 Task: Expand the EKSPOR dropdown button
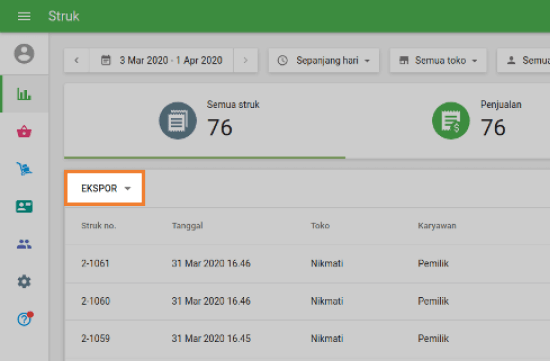(105, 188)
